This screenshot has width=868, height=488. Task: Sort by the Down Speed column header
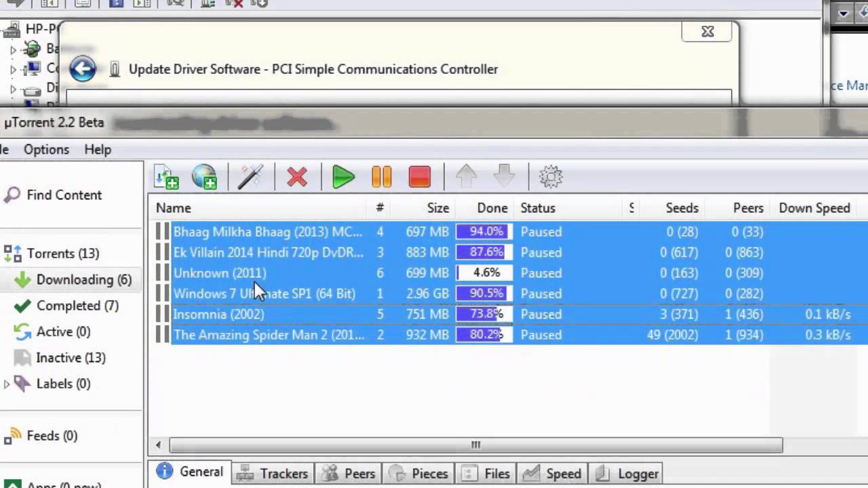(x=814, y=208)
